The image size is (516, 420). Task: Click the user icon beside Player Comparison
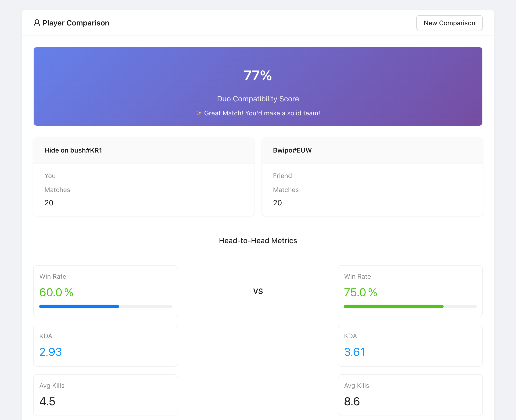37,23
